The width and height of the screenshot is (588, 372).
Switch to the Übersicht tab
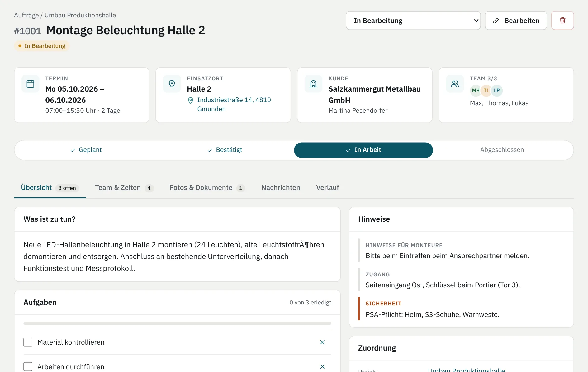(50, 188)
